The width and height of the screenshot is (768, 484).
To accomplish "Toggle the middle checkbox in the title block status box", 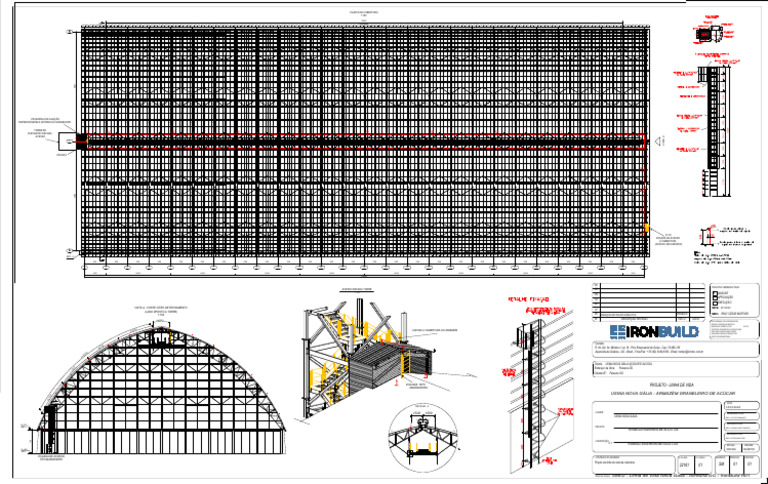I will point(715,297).
